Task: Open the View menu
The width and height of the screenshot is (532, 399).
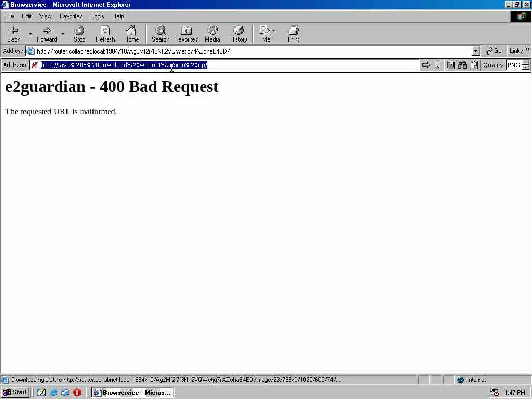Action: [45, 16]
